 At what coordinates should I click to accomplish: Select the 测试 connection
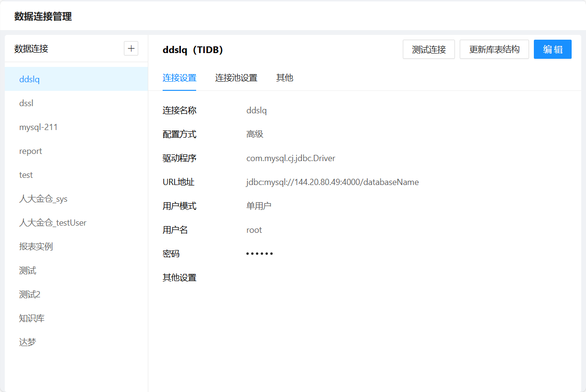click(x=28, y=271)
